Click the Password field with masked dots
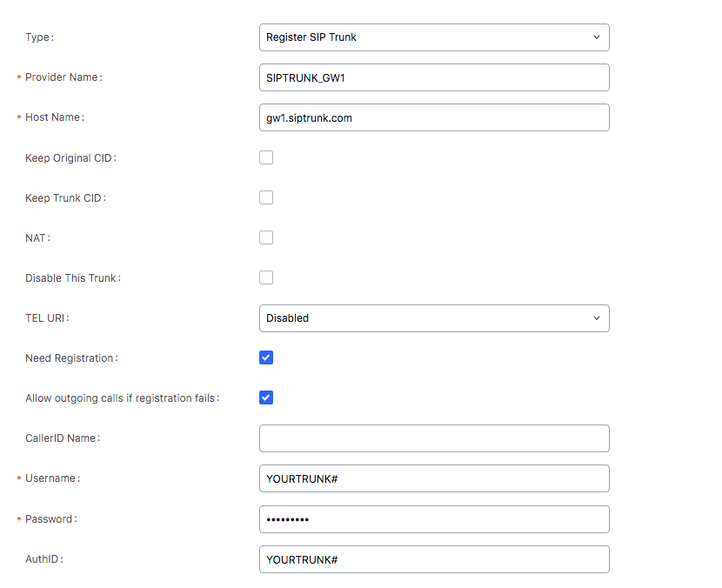 [x=434, y=519]
